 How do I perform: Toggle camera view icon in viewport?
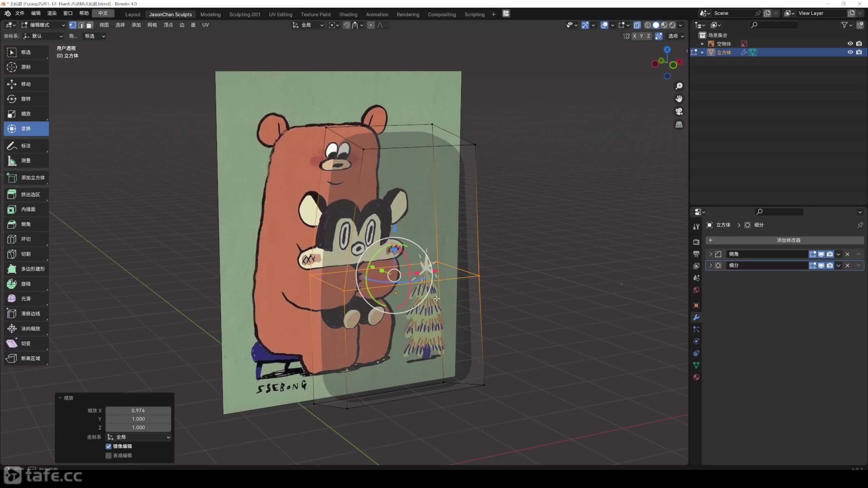[679, 112]
